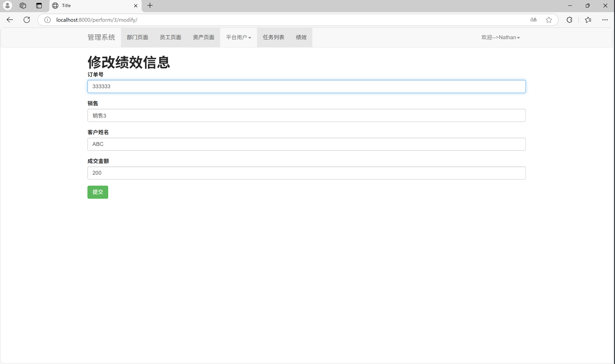
Task: Click the 订单号 input field
Action: pos(307,86)
